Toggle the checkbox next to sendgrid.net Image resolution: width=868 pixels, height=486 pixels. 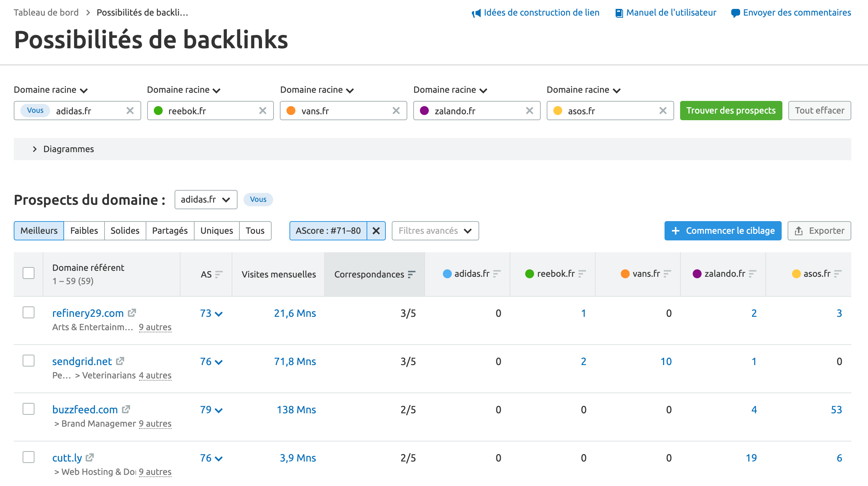click(x=28, y=361)
